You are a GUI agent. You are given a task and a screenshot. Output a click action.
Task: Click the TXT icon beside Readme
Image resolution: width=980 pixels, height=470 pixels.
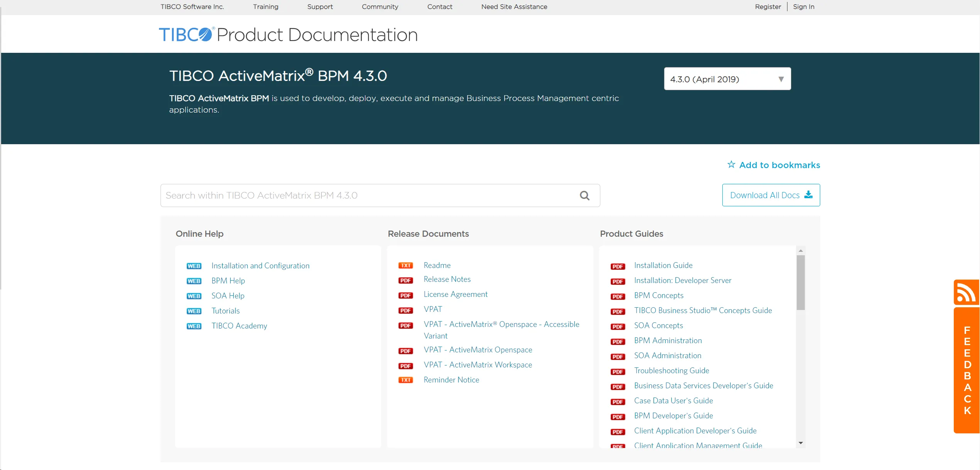pyautogui.click(x=406, y=265)
